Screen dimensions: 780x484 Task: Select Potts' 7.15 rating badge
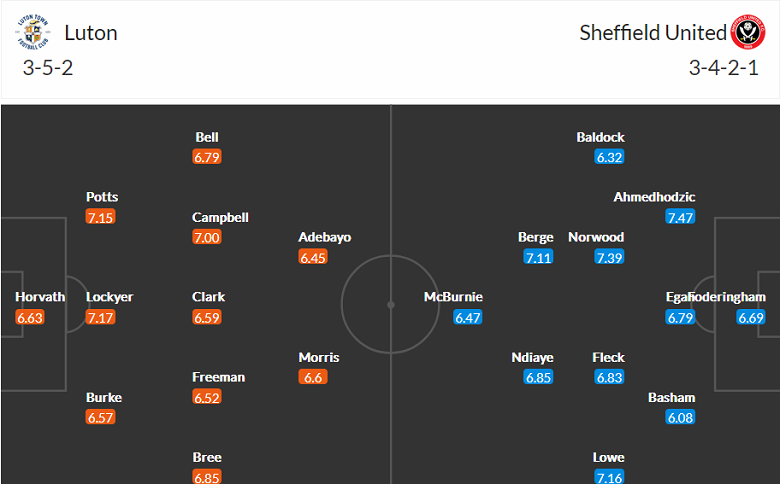[x=100, y=217]
